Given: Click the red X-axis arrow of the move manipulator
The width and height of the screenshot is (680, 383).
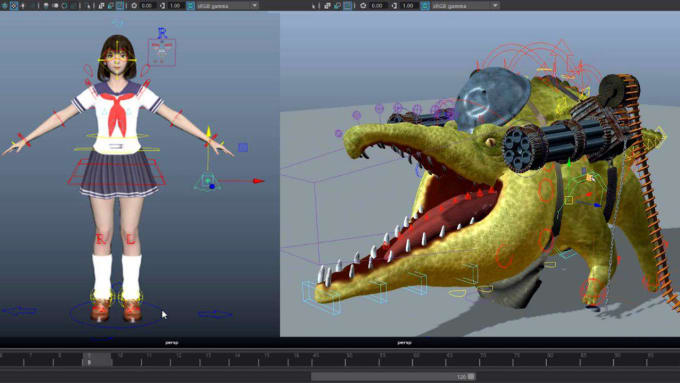Looking at the screenshot, I should pyautogui.click(x=258, y=181).
